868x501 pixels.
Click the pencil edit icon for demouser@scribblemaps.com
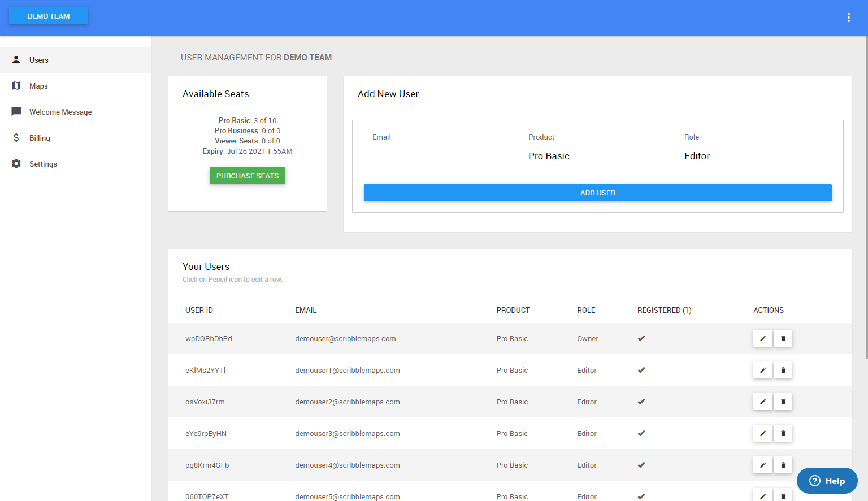point(762,338)
